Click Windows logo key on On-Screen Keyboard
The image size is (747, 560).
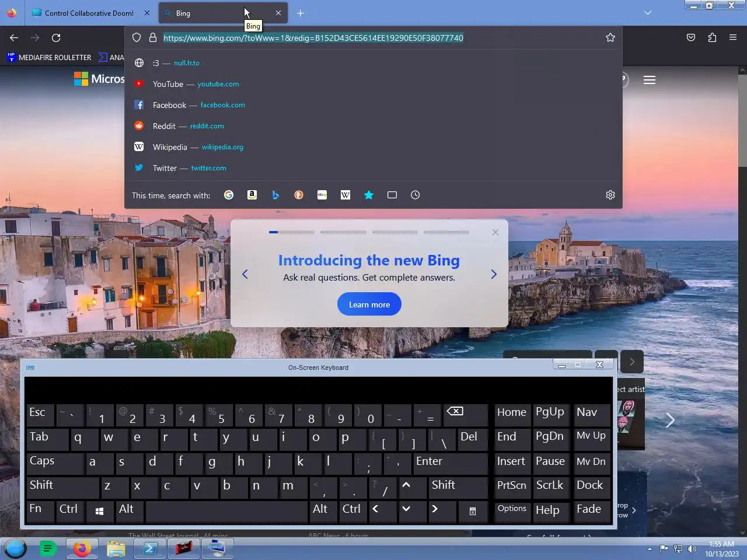coord(100,511)
